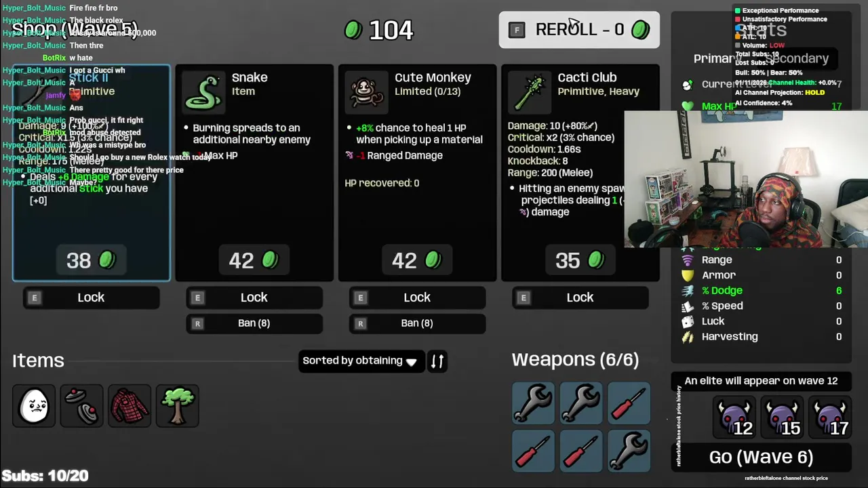The image size is (868, 488).
Task: Select the sad egg item icon
Action: [34, 405]
